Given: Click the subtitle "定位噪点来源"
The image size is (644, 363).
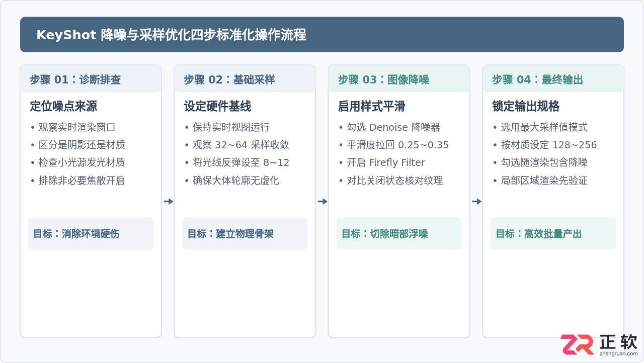Looking at the screenshot, I should pyautogui.click(x=63, y=107).
